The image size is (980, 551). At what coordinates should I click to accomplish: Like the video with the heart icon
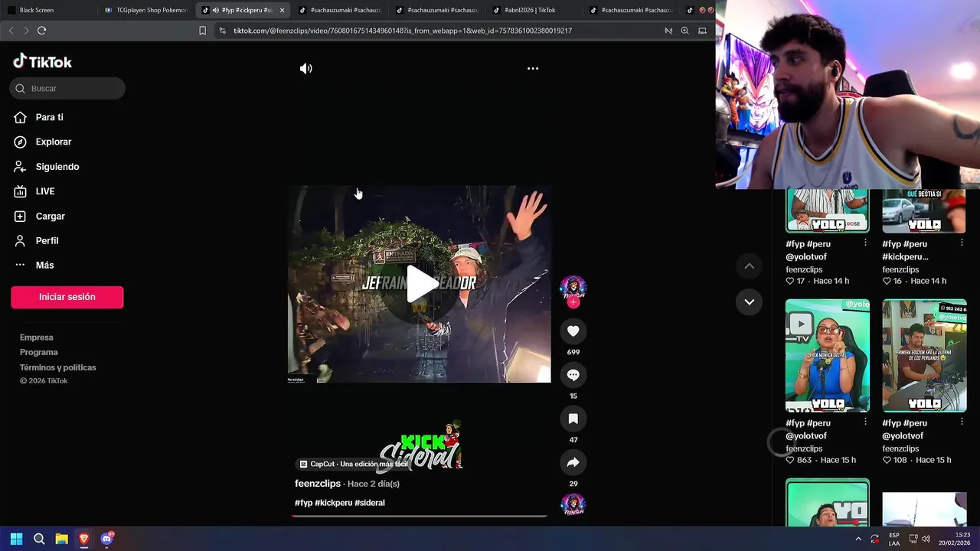pos(573,331)
